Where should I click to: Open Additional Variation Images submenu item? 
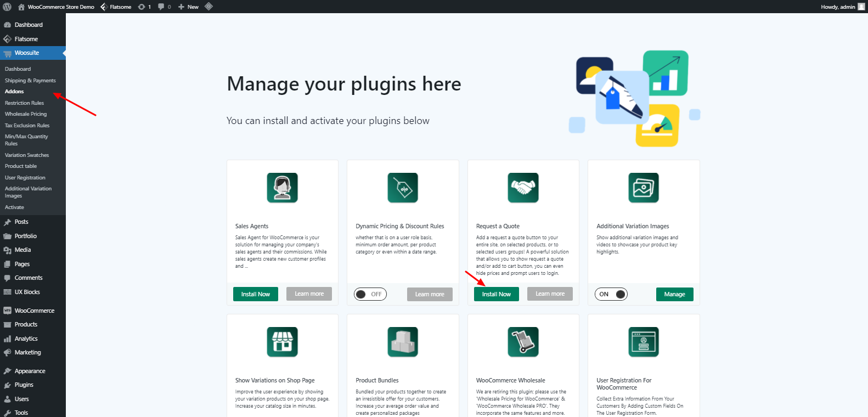[28, 192]
